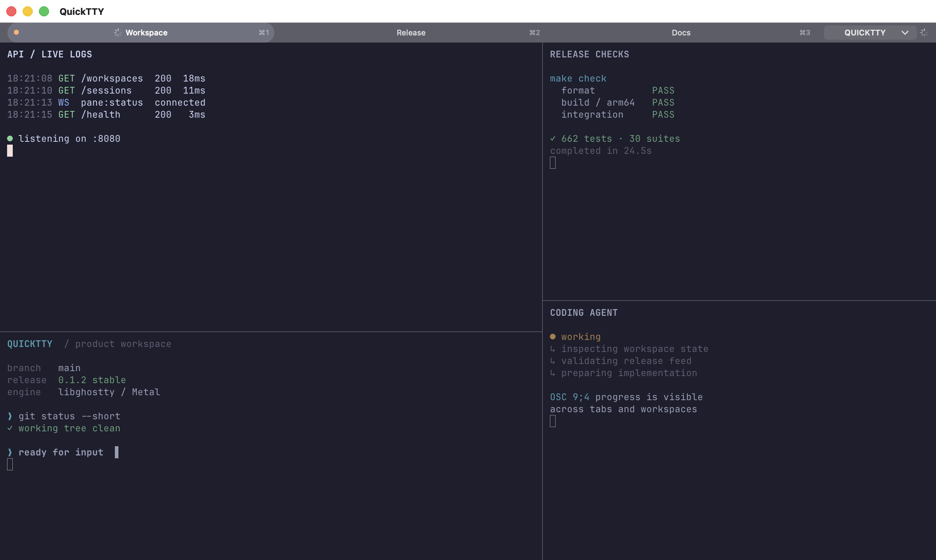Click the green dot before listening on :8080
The height and width of the screenshot is (560, 936).
click(x=10, y=139)
